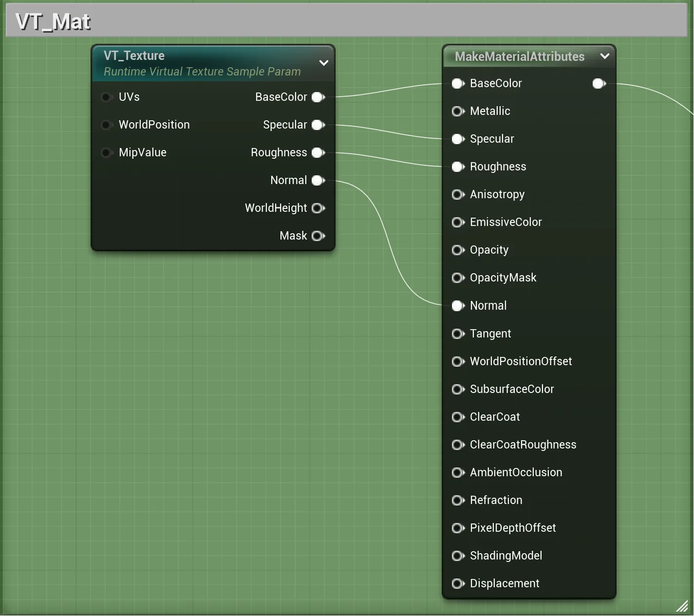Click the EmissiveColor input pin
Screen dimensions: 694x616
(x=458, y=222)
